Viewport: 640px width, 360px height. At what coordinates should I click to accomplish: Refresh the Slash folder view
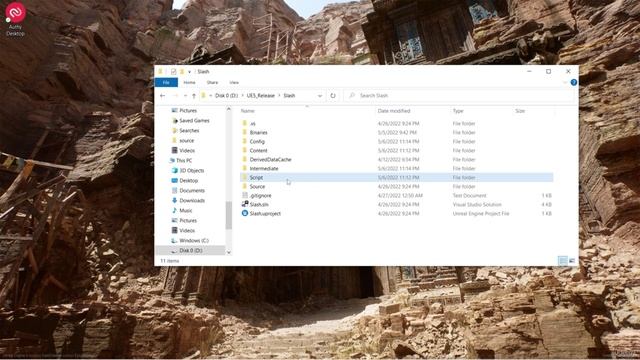pos(333,96)
